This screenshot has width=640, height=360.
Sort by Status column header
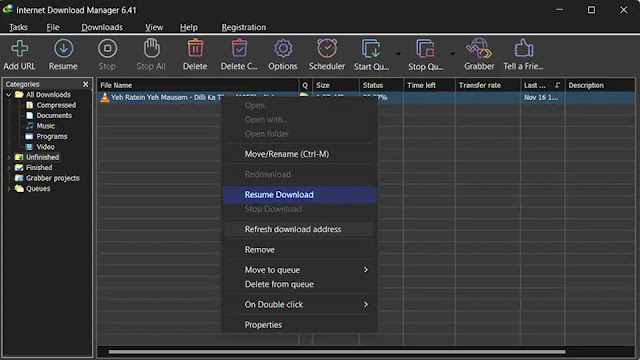point(381,85)
